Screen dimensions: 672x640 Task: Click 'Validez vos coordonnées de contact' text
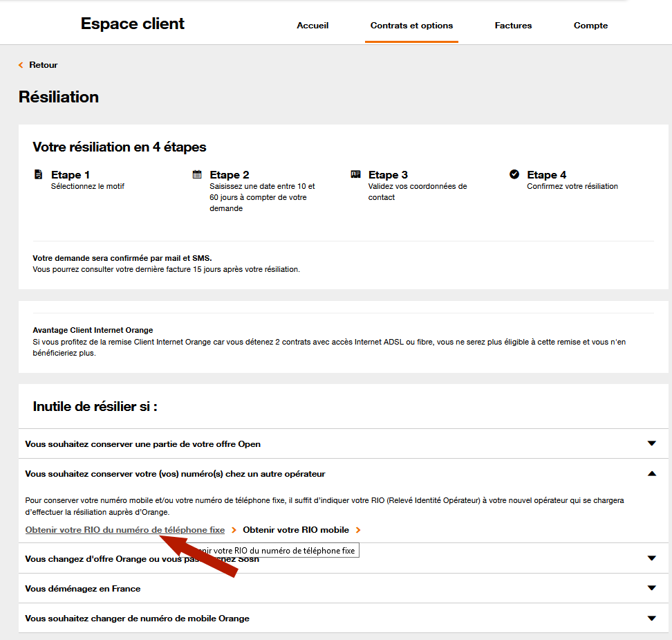click(x=418, y=192)
